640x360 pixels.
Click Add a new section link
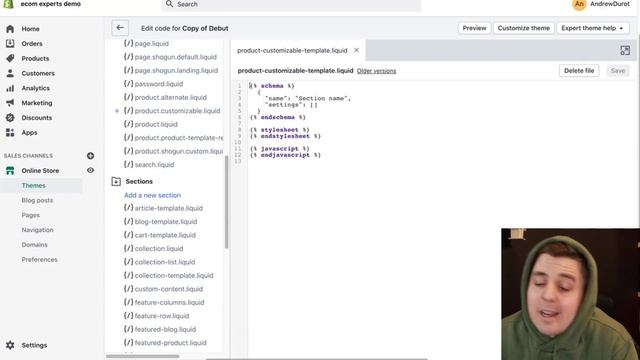152,195
